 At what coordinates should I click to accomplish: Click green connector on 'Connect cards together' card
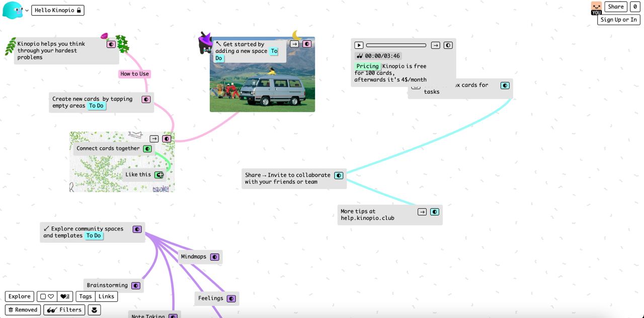[147, 149]
